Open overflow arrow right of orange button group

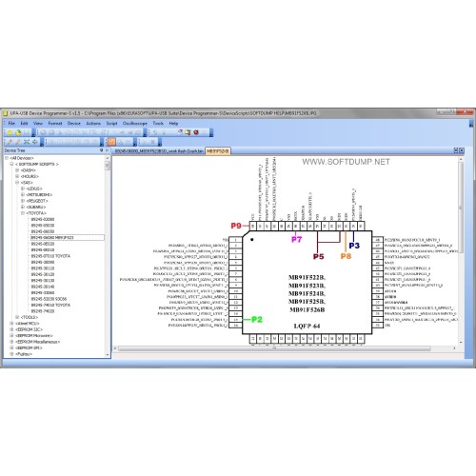135,143
